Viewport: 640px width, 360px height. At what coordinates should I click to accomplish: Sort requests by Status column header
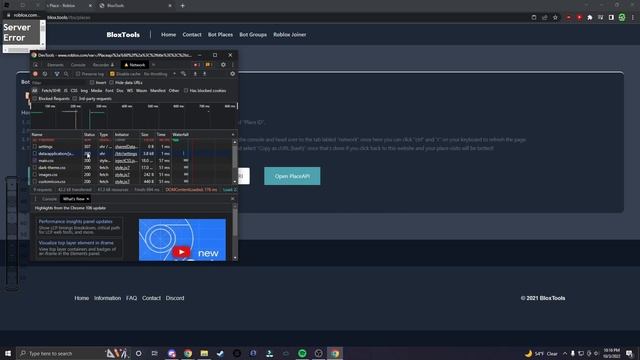[89, 134]
